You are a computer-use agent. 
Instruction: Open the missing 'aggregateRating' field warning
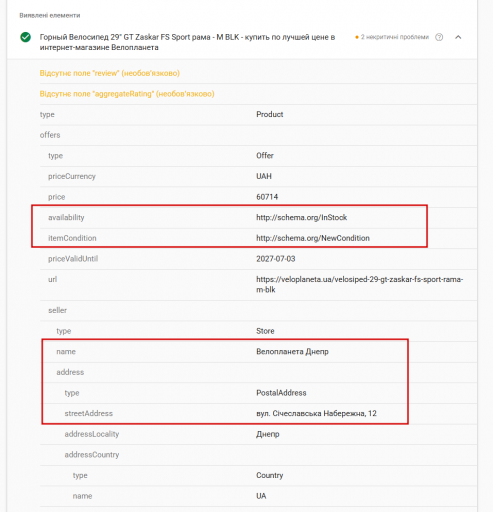coord(127,94)
